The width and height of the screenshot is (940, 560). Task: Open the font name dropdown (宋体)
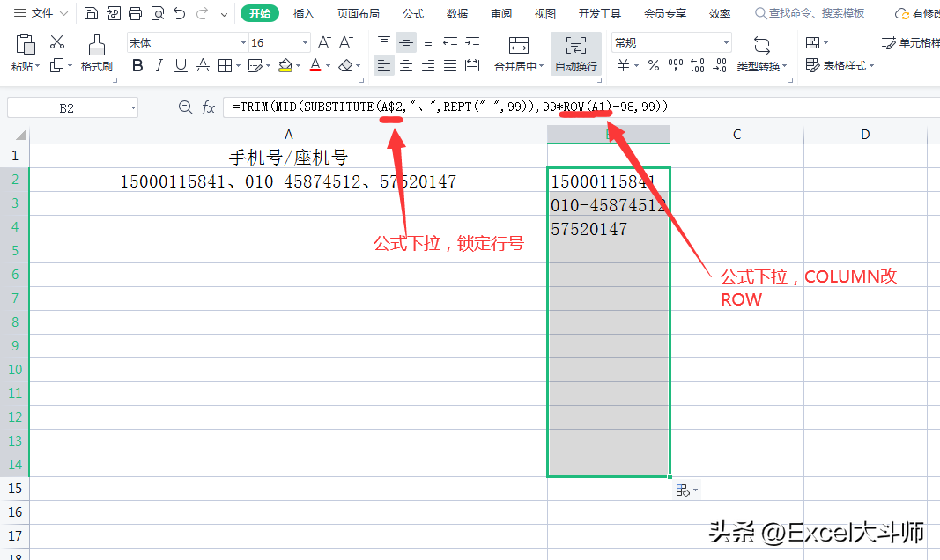(x=243, y=42)
